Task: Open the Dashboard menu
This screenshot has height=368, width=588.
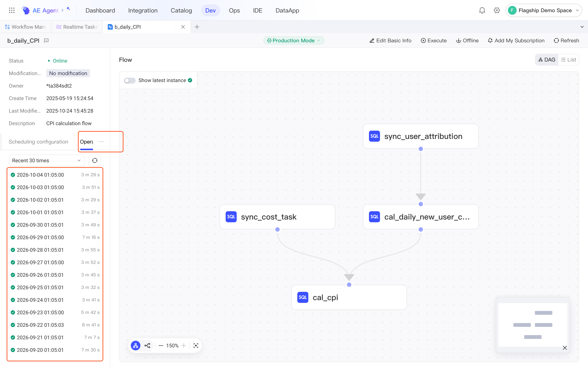Action: (100, 10)
